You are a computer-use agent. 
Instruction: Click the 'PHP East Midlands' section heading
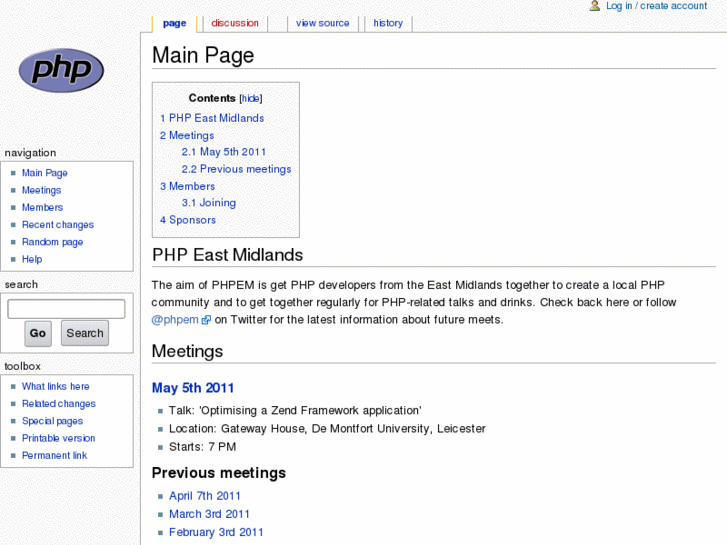(228, 255)
